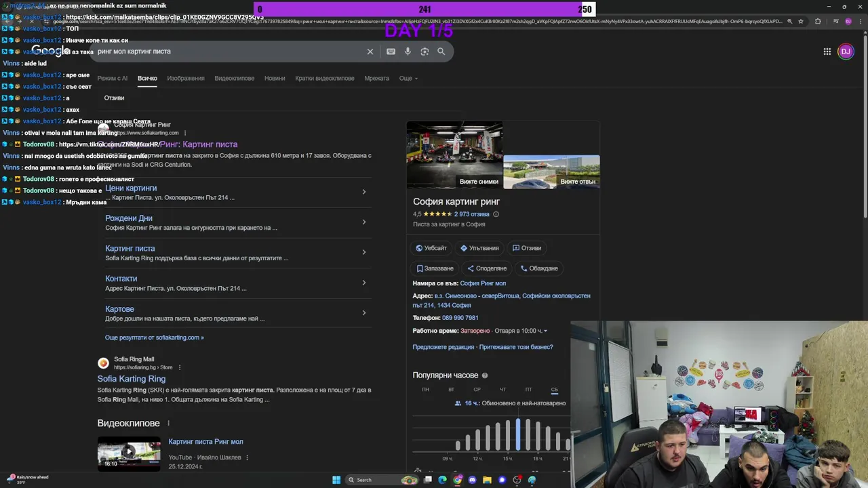The width and height of the screenshot is (868, 488).
Task: Open Chrome extensions puzzle icon
Action: [818, 21]
